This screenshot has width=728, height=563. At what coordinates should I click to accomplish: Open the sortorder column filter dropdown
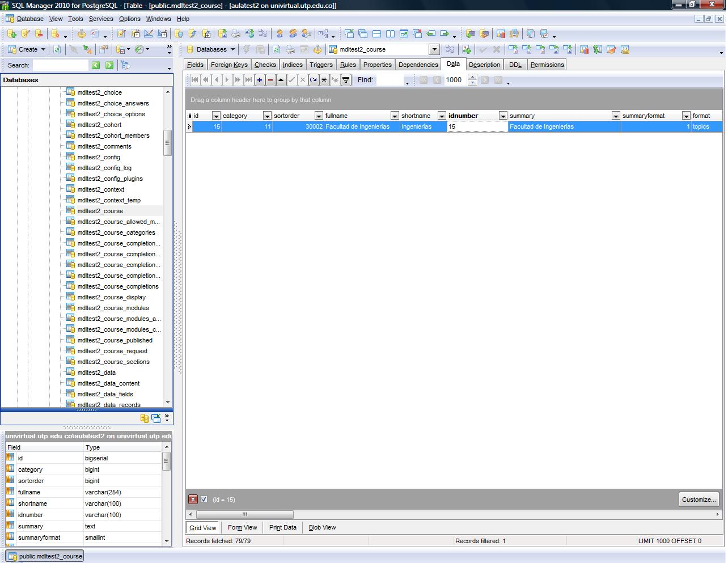(x=318, y=116)
